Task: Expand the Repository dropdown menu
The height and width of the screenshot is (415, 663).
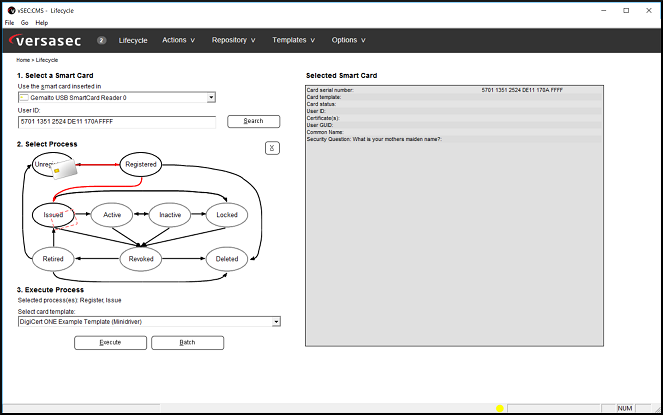Action: pos(233,40)
